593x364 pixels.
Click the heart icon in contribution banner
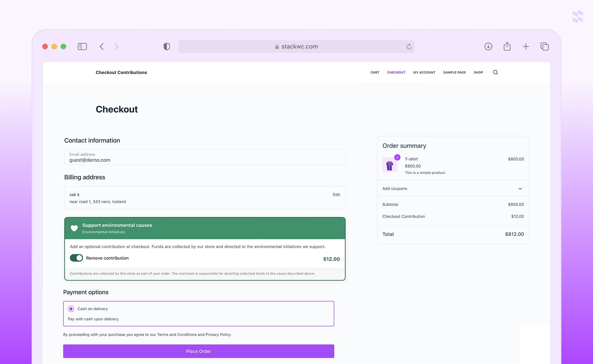[74, 228]
